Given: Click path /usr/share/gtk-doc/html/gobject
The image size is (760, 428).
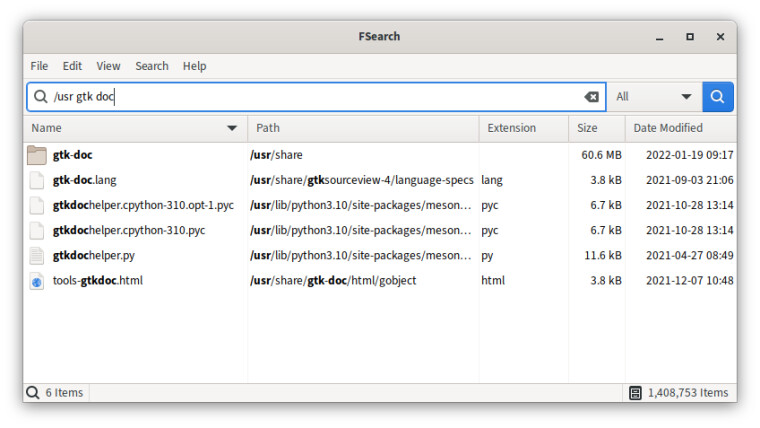Looking at the screenshot, I should click(333, 281).
